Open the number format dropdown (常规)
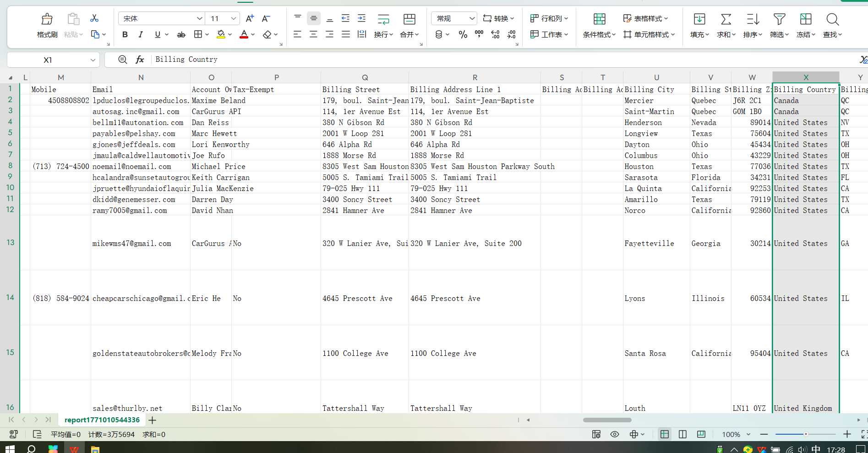 [x=454, y=18]
